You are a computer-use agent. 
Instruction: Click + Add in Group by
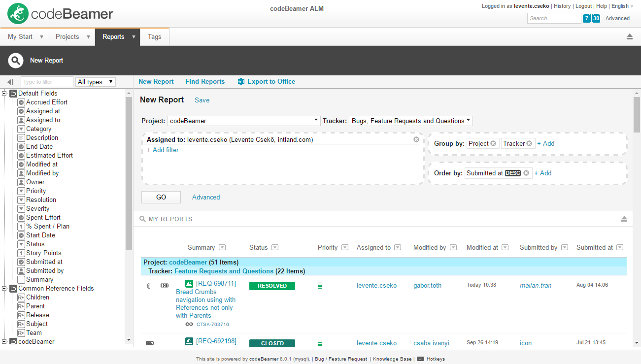pyautogui.click(x=546, y=143)
